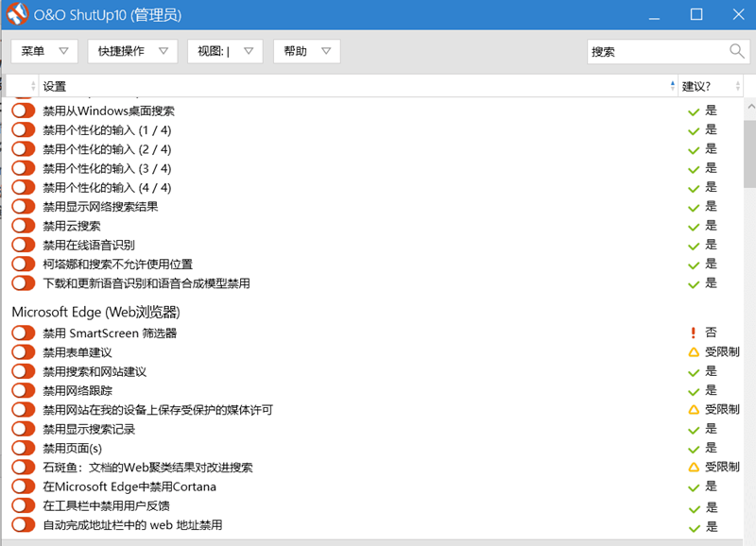Toggle 禁用页面(s) switch
756x546 pixels.
point(23,448)
